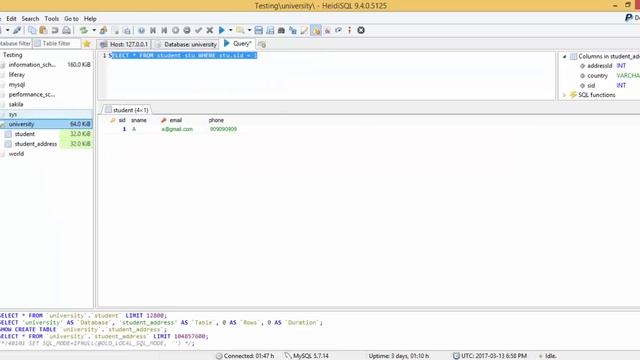Viewport: 640px width, 360px height.
Task: Click the Delete row minus icon
Action: (187, 30)
